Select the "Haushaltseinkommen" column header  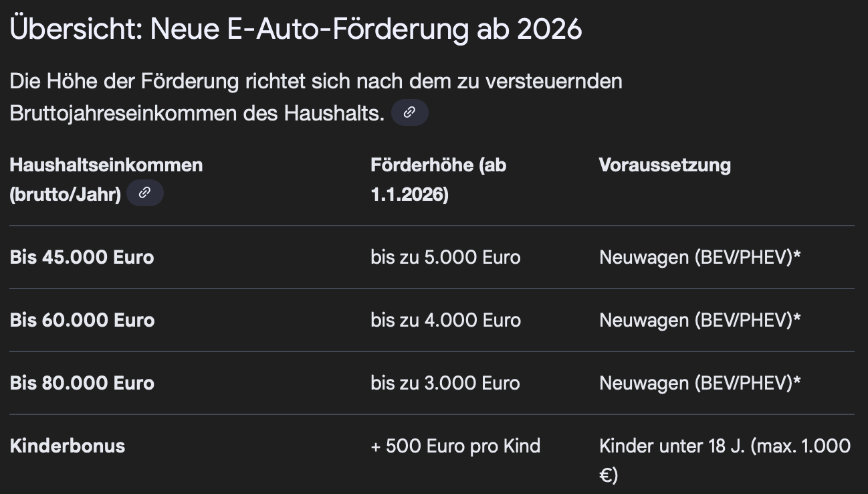[106, 165]
